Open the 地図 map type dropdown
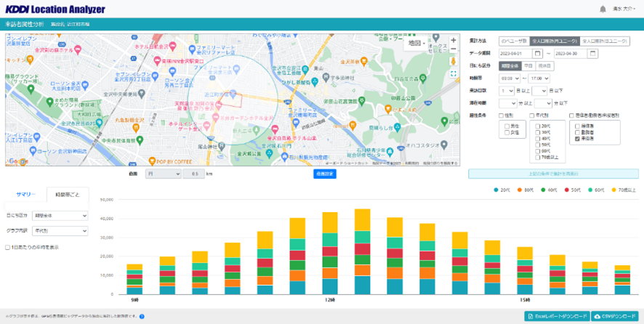Screen dimensions: 644x324 coord(416,43)
